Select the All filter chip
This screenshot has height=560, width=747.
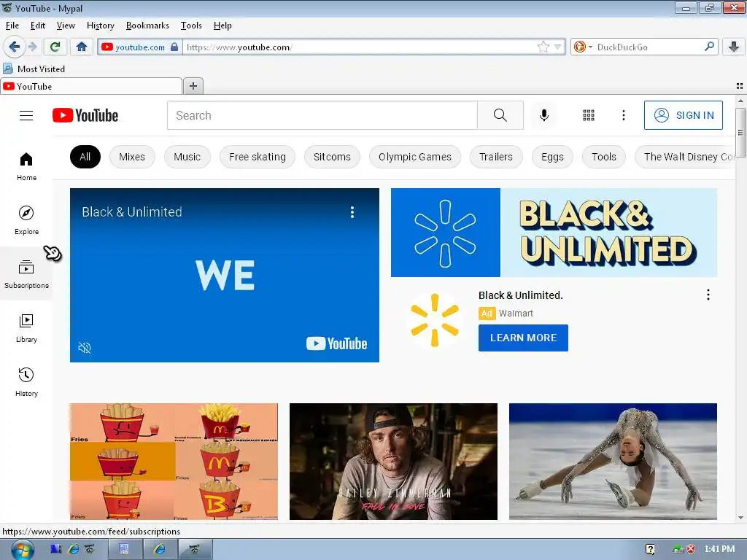pos(85,157)
